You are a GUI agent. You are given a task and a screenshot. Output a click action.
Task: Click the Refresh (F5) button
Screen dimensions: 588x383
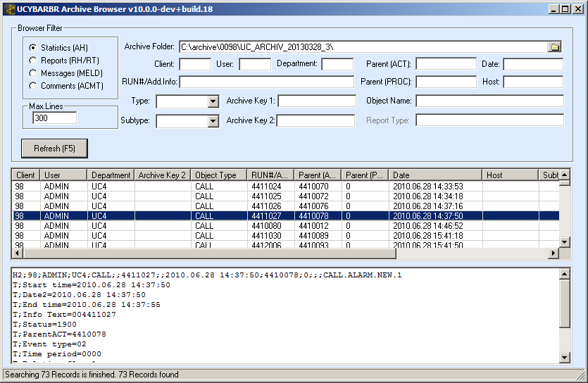click(54, 149)
